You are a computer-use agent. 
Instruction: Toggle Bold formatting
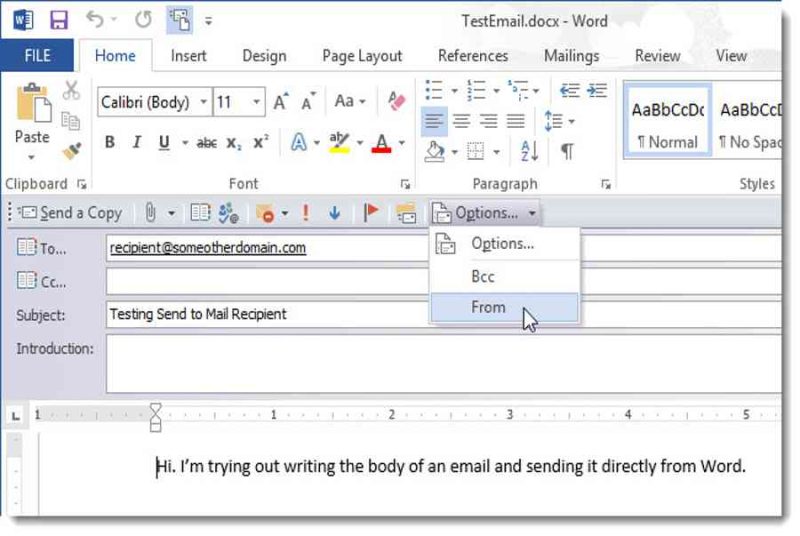point(110,142)
